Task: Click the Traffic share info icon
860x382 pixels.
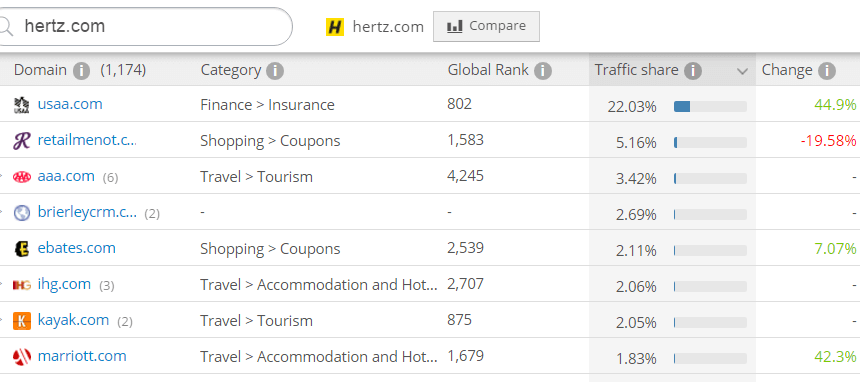Action: tap(693, 71)
